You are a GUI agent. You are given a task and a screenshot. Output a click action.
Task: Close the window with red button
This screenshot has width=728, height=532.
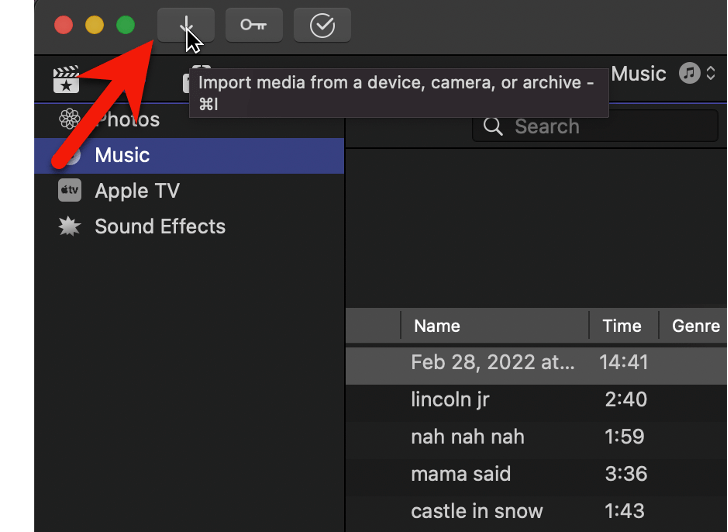click(64, 25)
